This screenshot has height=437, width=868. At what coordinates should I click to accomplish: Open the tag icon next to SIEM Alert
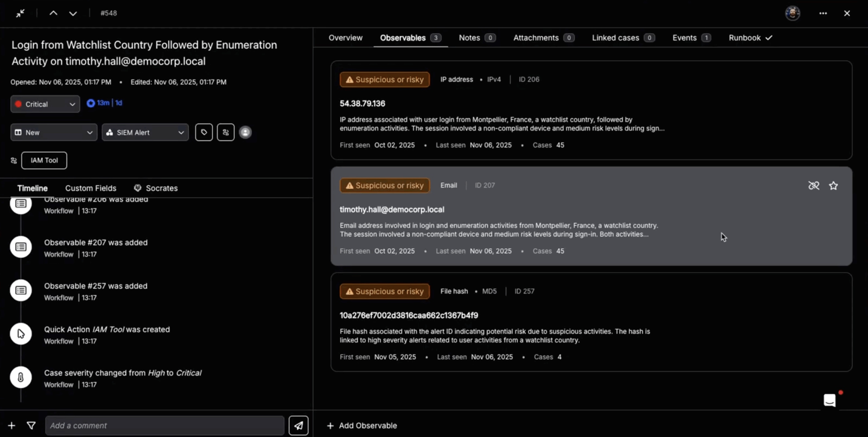point(204,132)
